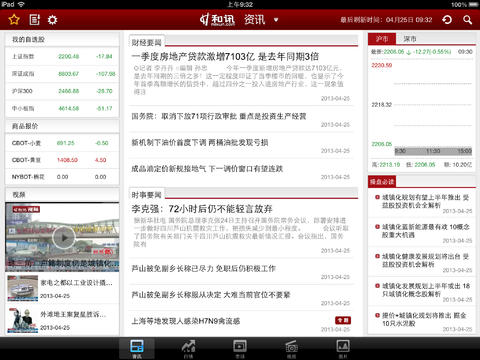Select the 沪市 market tab
The image size is (480, 360).
pyautogui.click(x=382, y=39)
